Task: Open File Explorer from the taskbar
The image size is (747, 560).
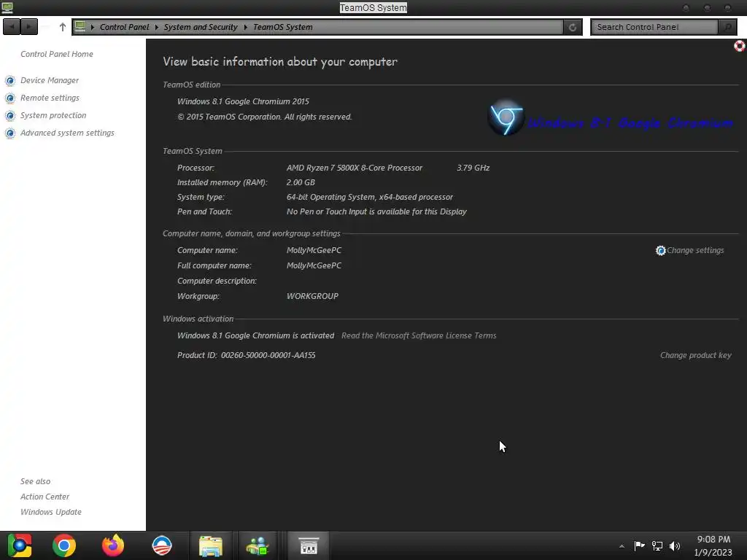Action: [x=211, y=546]
